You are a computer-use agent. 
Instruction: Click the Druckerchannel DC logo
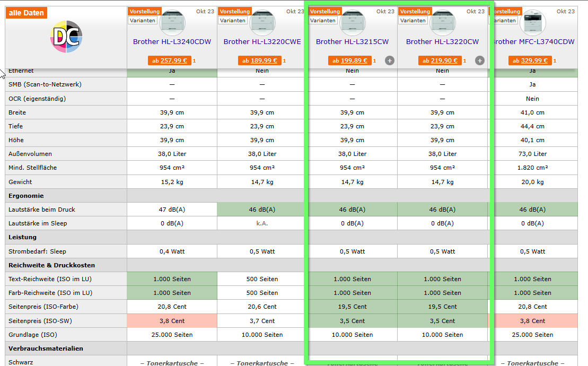[66, 37]
